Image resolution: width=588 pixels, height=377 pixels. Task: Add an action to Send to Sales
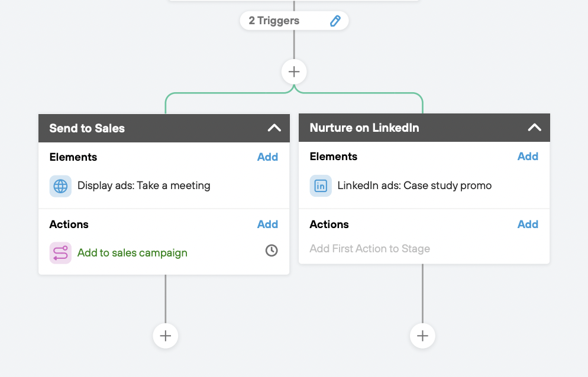click(x=267, y=224)
